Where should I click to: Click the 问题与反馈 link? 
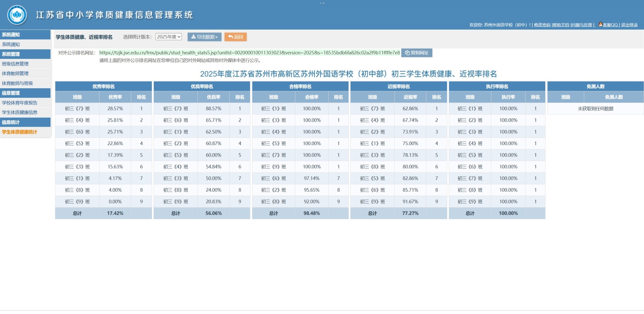pyautogui.click(x=582, y=25)
